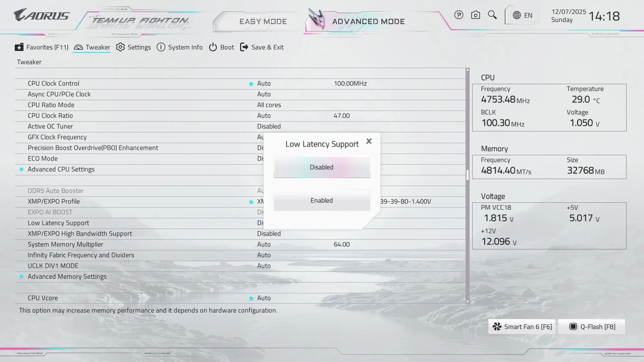Open CPU Ratio Mode All cores dropdown
Image resolution: width=644 pixels, height=362 pixels.
tap(269, 105)
